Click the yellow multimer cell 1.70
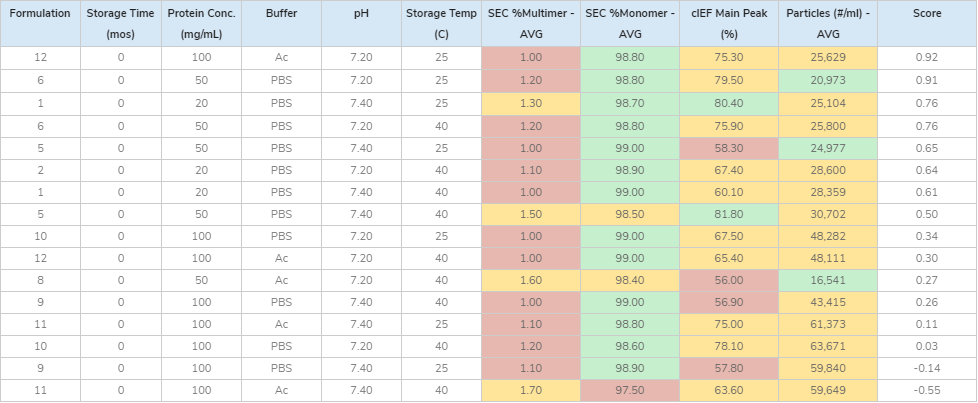The width and height of the screenshot is (978, 403). click(530, 389)
